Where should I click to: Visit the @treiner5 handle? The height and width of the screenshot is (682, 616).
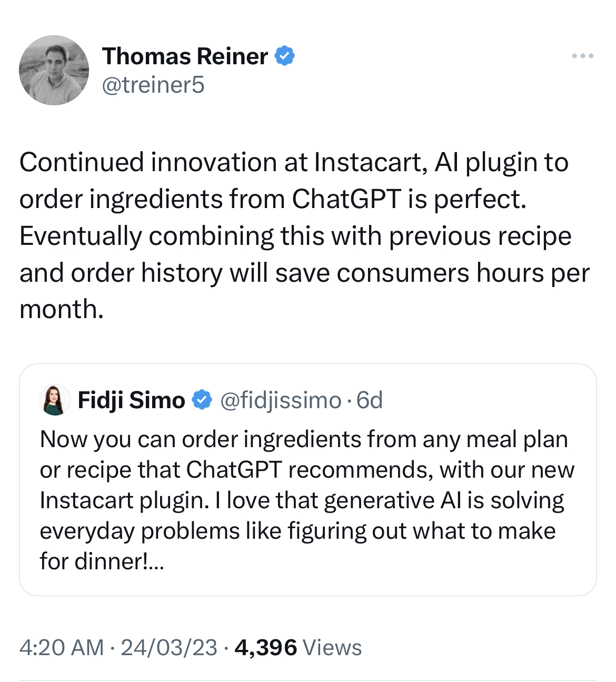pyautogui.click(x=153, y=85)
